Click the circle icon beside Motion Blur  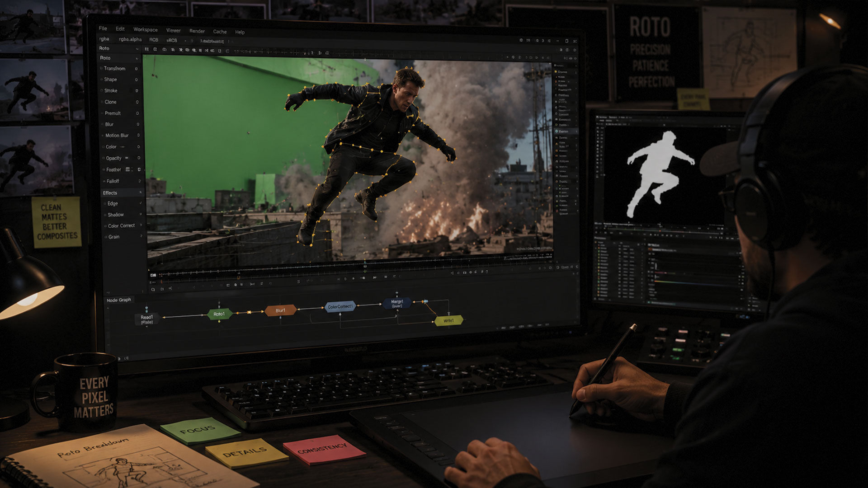[138, 136]
